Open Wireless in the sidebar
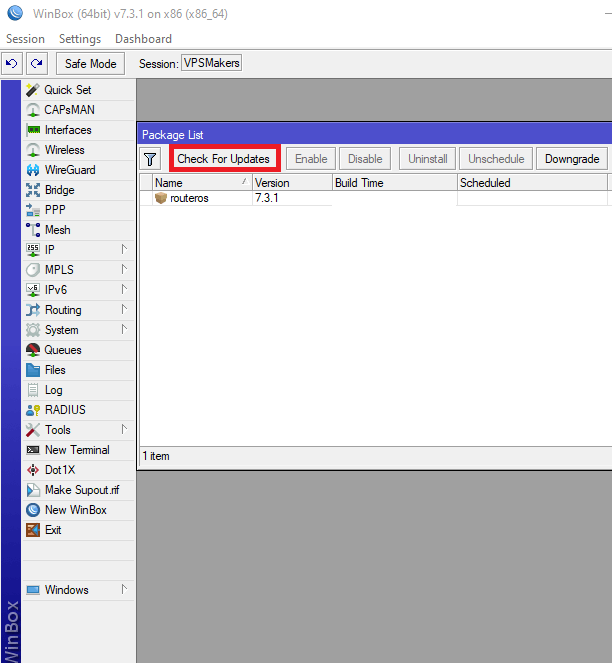The image size is (612, 663). pos(79,150)
